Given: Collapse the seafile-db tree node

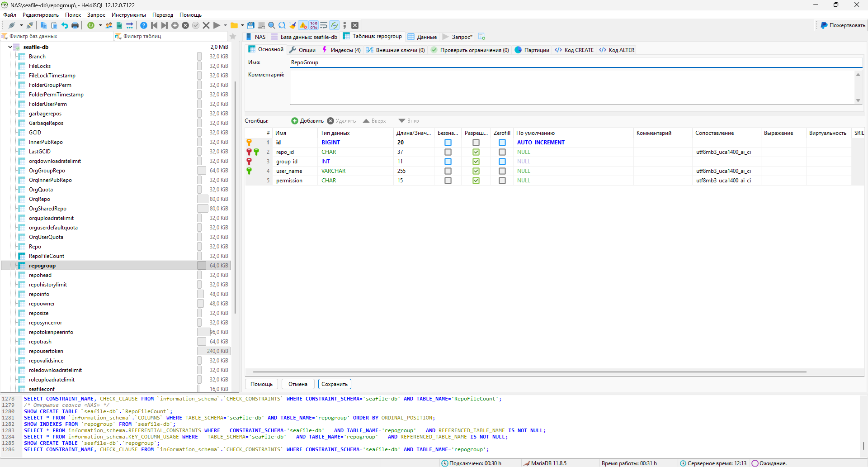Looking at the screenshot, I should (10, 47).
